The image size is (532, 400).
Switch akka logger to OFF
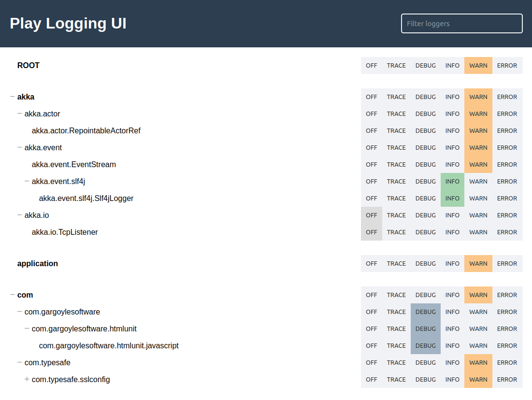[372, 97]
